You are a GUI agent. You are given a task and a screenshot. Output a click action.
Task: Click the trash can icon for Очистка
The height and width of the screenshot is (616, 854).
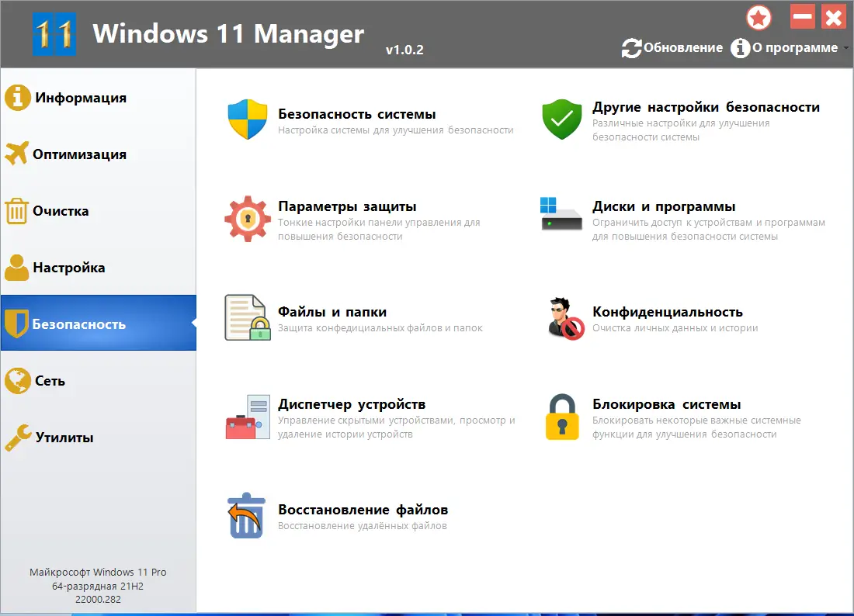coord(16,211)
